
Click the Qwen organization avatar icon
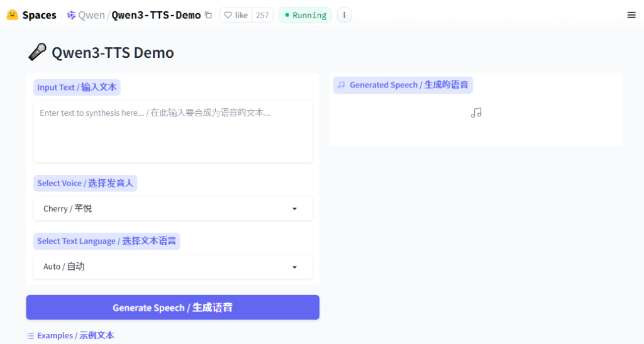(x=71, y=15)
